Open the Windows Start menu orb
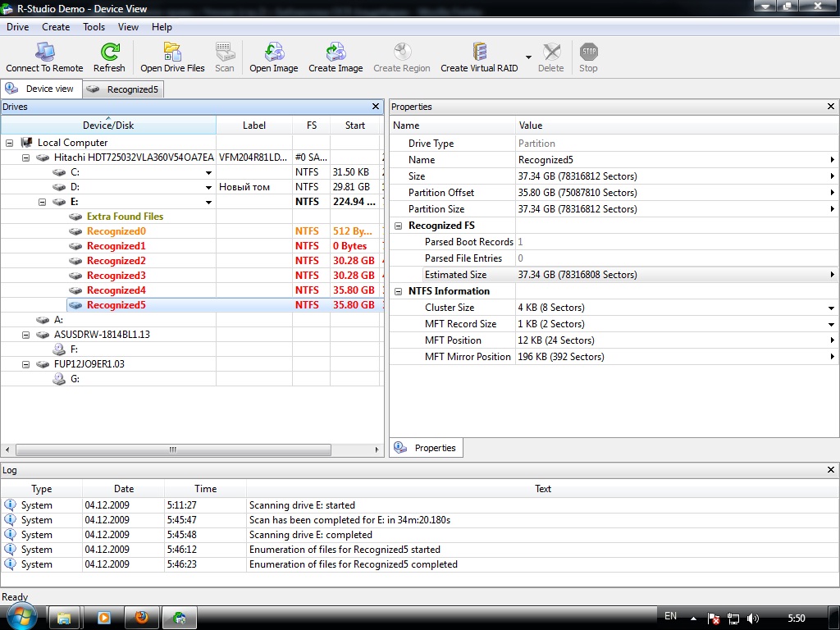 tap(20, 617)
